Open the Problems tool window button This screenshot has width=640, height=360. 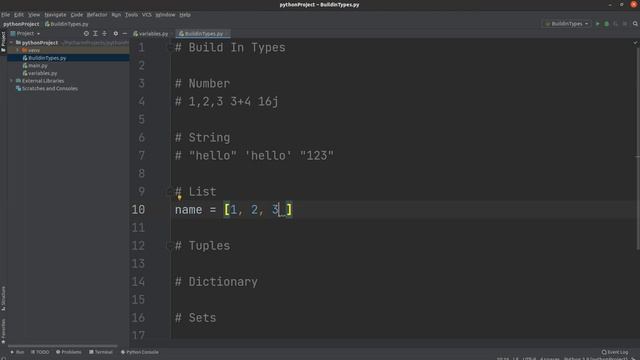pyautogui.click(x=69, y=352)
